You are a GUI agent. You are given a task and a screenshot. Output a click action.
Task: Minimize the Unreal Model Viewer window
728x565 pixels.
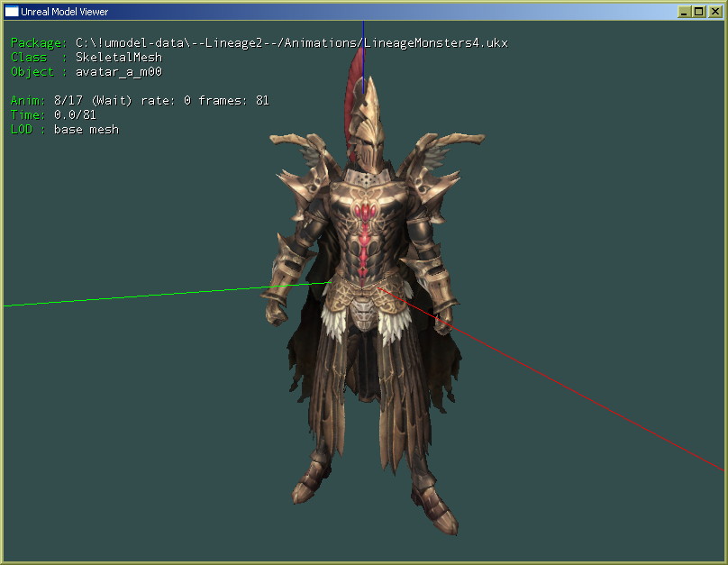(x=684, y=12)
